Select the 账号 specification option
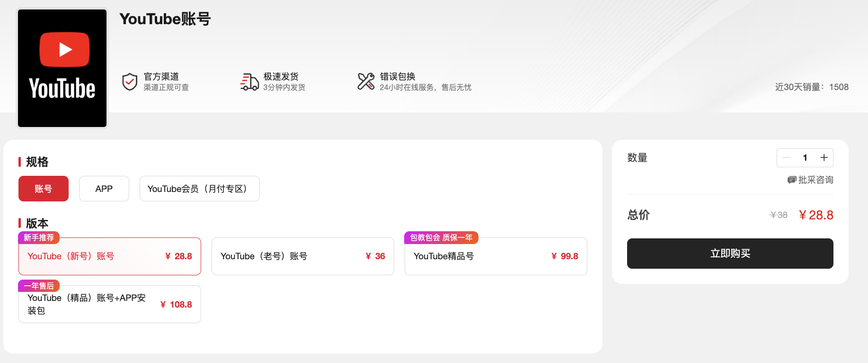868x363 pixels. pos(43,188)
